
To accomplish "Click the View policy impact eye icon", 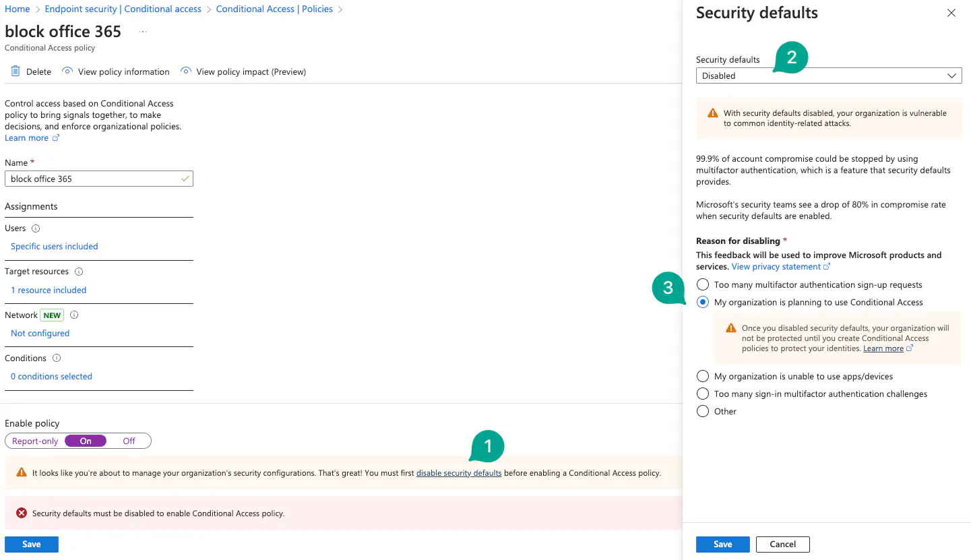I will point(185,71).
